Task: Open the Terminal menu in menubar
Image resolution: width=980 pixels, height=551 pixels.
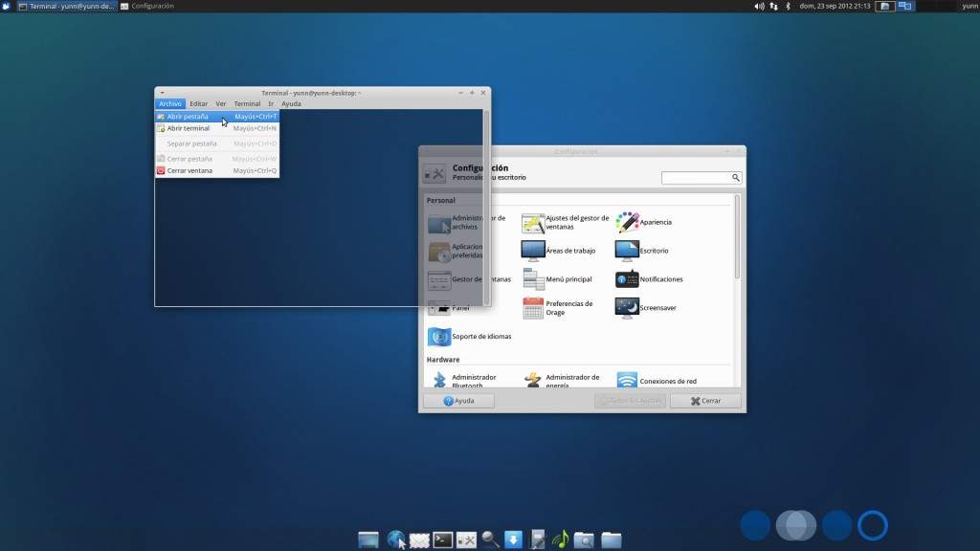Action: pos(247,103)
